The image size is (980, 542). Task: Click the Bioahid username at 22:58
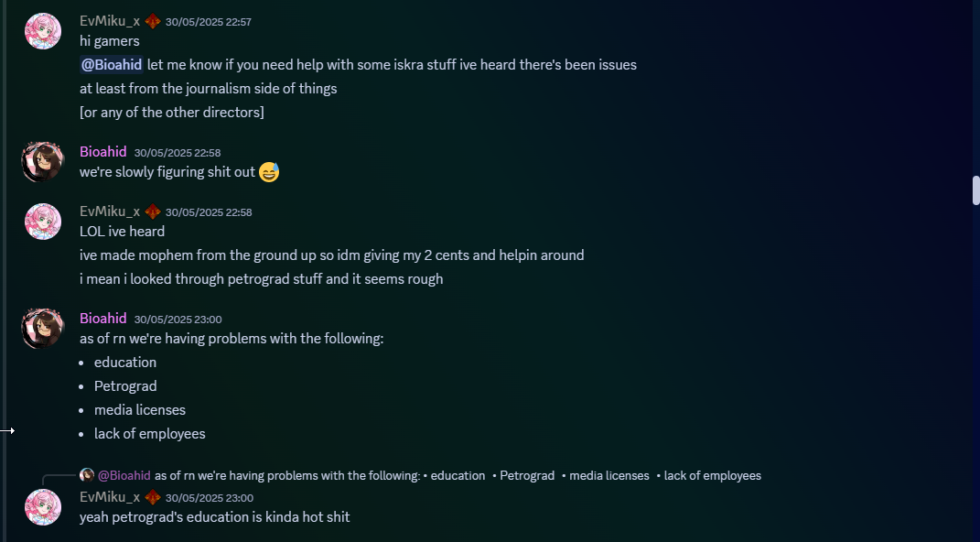point(103,152)
